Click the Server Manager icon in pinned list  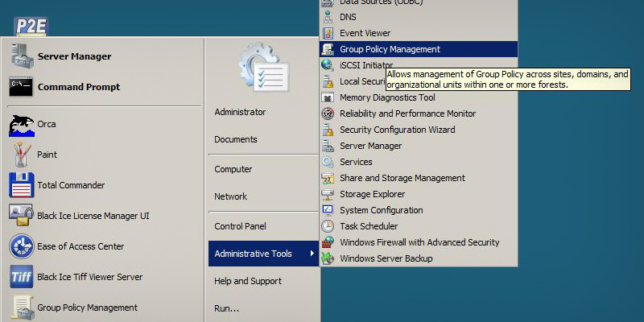(x=21, y=56)
